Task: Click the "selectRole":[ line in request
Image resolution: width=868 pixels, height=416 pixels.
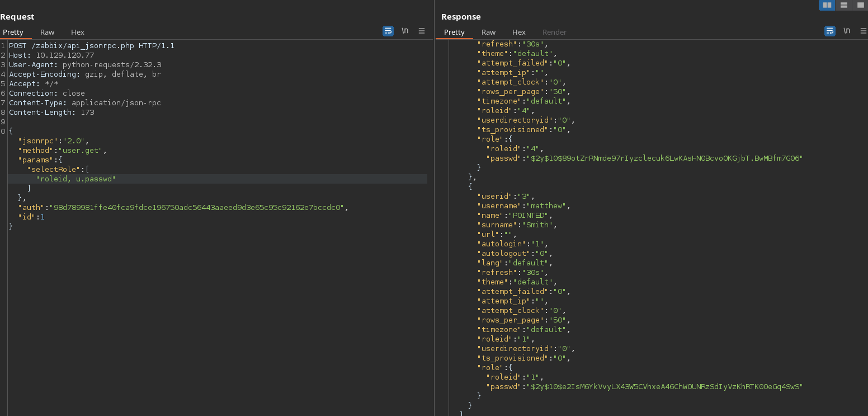Action: click(58, 169)
